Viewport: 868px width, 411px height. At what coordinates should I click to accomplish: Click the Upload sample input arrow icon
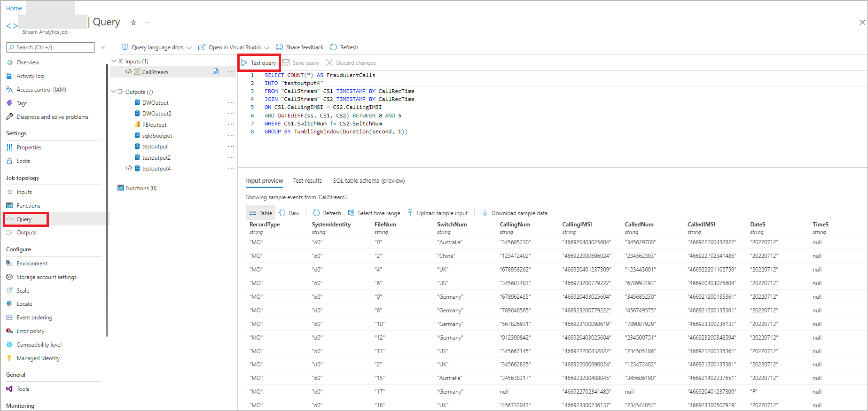[x=410, y=213]
